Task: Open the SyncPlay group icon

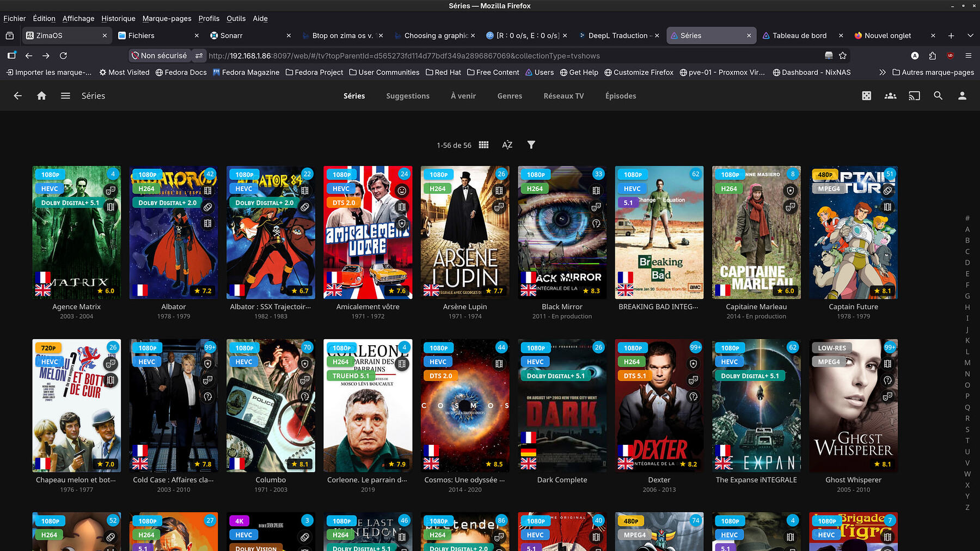Action: pyautogui.click(x=891, y=96)
